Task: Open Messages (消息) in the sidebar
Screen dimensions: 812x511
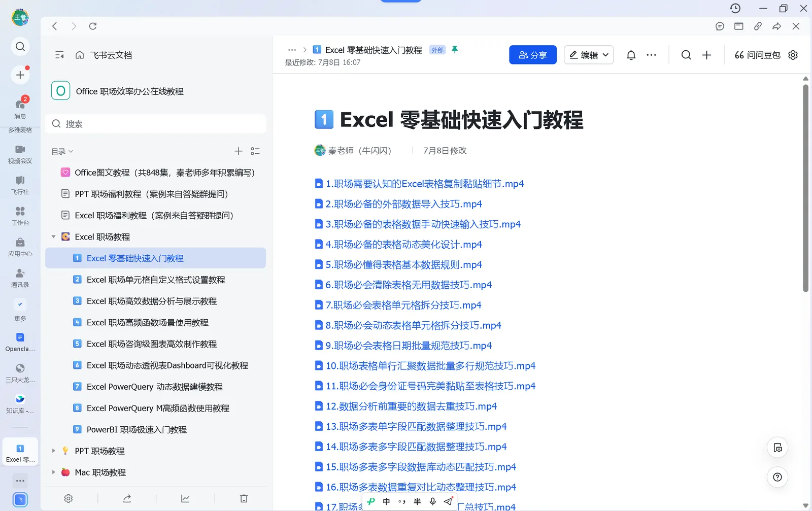Action: pyautogui.click(x=20, y=108)
